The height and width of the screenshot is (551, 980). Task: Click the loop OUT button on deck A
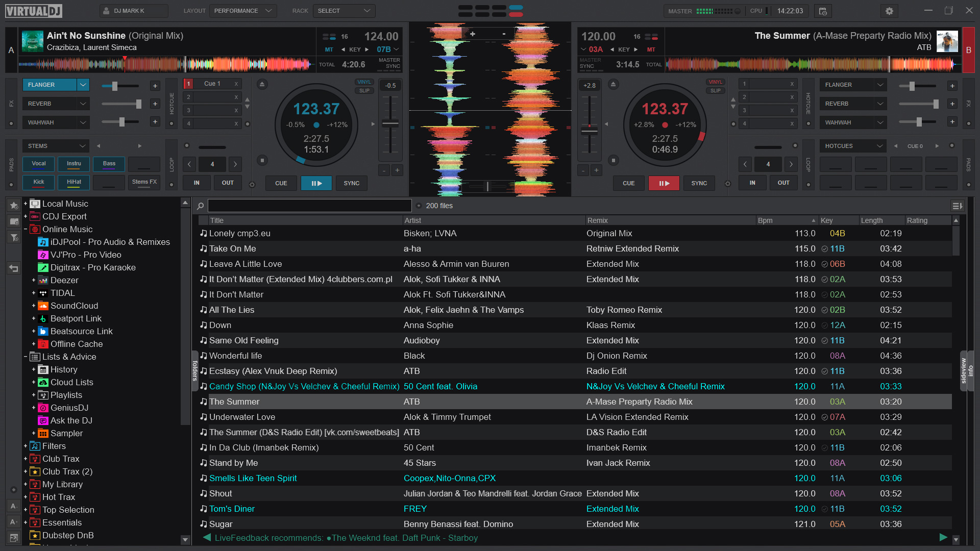click(x=228, y=182)
